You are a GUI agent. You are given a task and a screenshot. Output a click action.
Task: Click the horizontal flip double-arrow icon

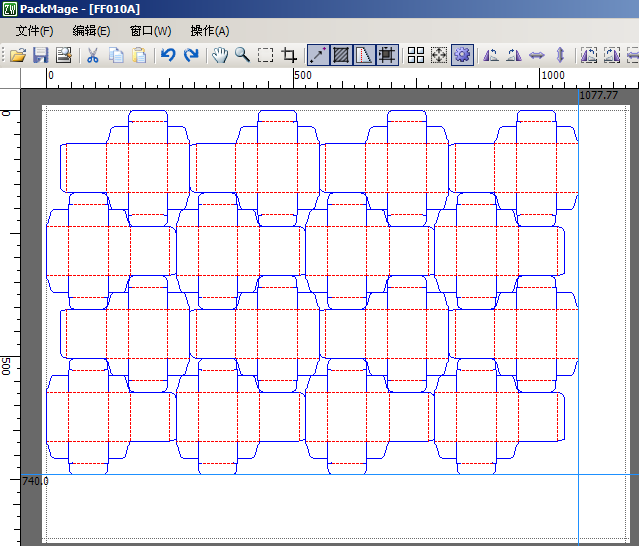pyautogui.click(x=537, y=55)
